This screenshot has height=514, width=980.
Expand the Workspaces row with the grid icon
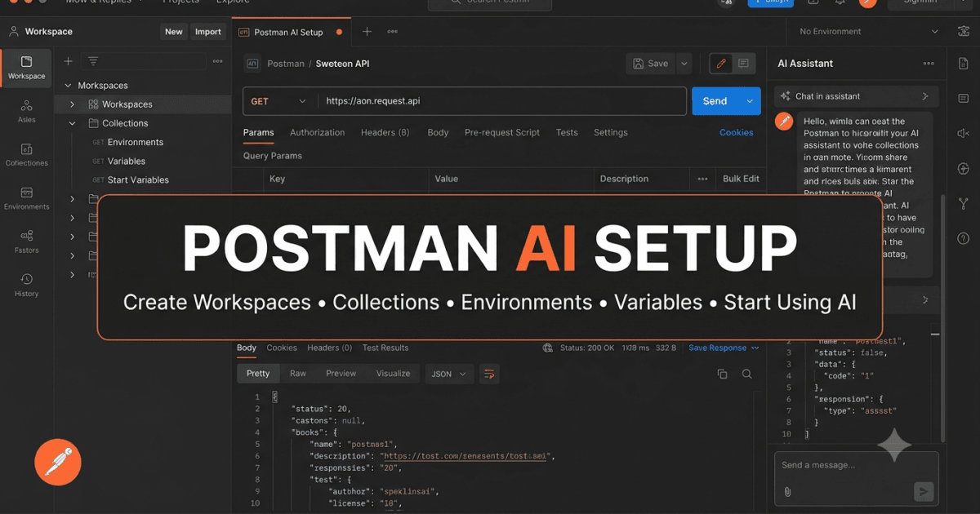tap(72, 104)
